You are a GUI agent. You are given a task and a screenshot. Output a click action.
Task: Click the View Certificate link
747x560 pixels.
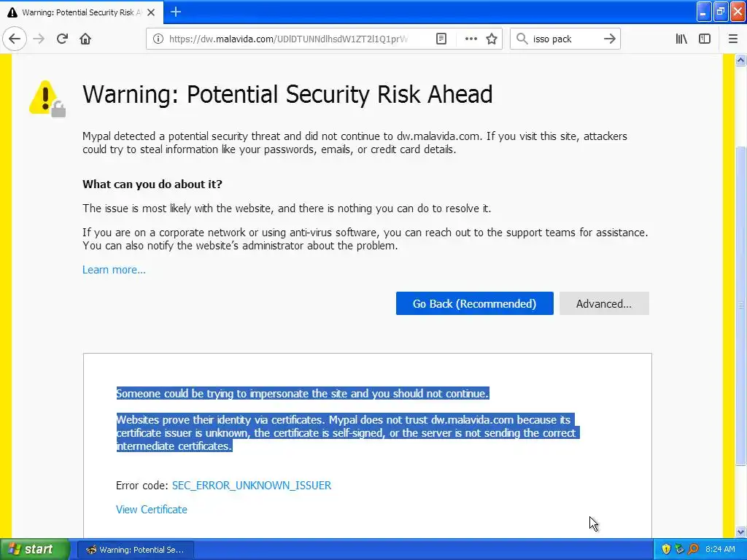(x=152, y=509)
